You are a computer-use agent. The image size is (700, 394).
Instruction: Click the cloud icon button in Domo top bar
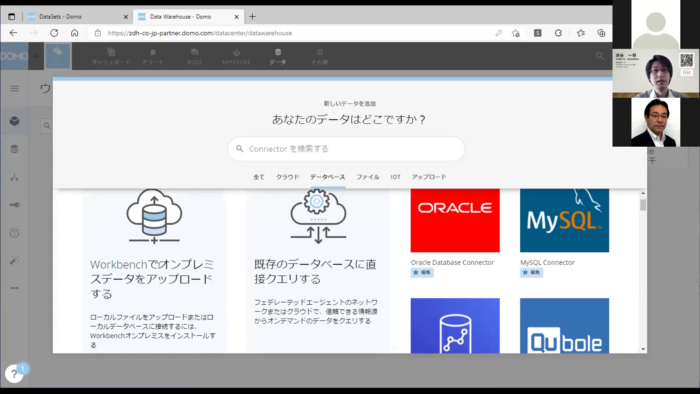58,56
